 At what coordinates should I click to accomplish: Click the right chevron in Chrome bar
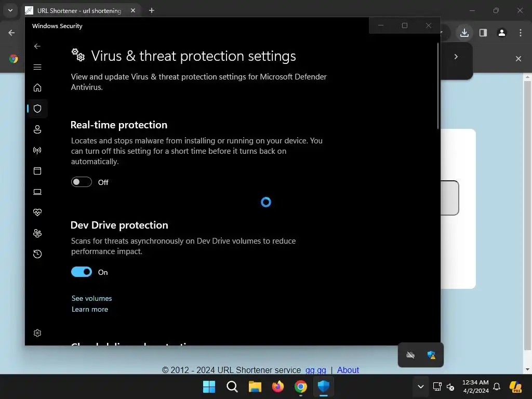coord(456,57)
